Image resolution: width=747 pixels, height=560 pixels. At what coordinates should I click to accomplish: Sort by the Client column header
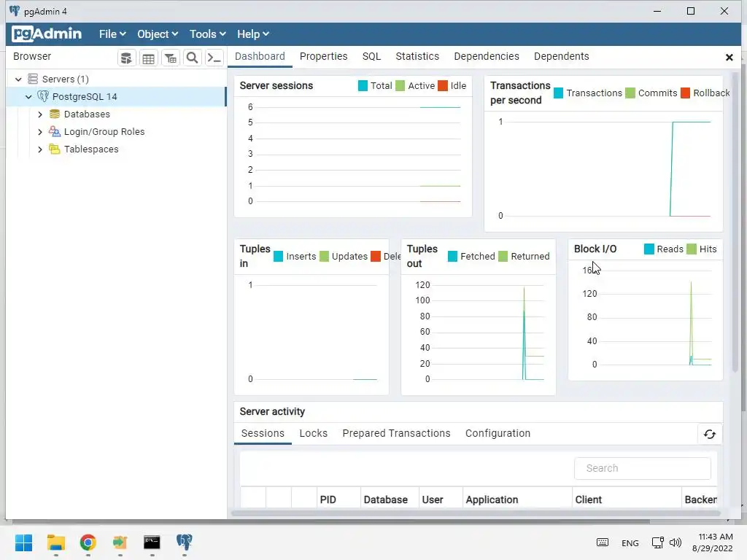click(x=627, y=499)
